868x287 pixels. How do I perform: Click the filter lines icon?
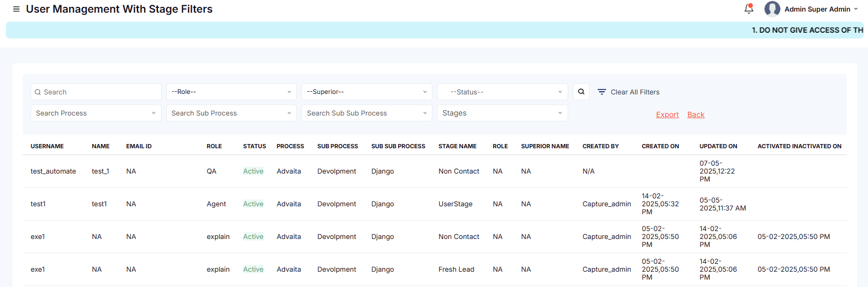601,92
